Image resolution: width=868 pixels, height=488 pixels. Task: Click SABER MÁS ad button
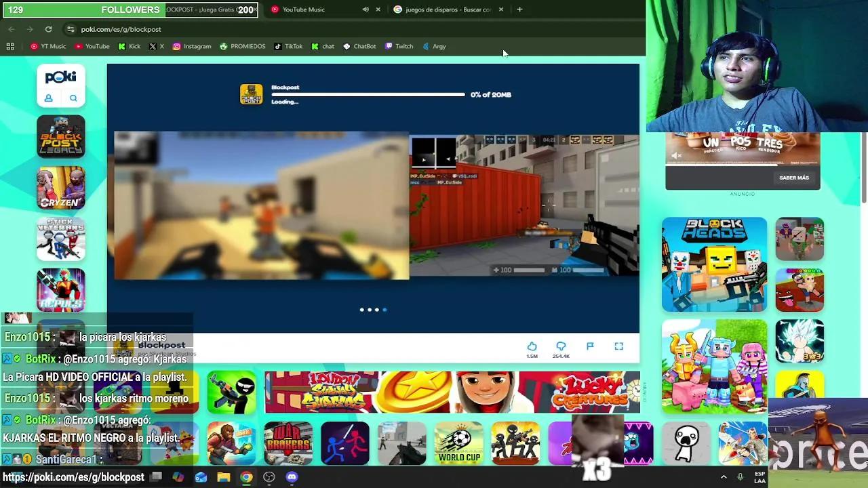tap(794, 178)
